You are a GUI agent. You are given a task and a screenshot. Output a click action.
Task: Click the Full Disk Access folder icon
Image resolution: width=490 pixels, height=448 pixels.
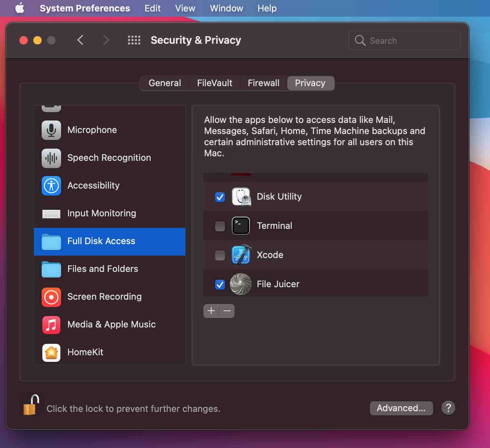[51, 242]
